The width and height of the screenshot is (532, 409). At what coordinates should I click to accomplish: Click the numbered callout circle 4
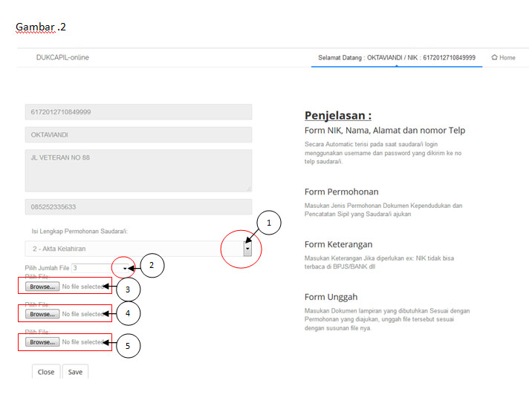pos(128,314)
